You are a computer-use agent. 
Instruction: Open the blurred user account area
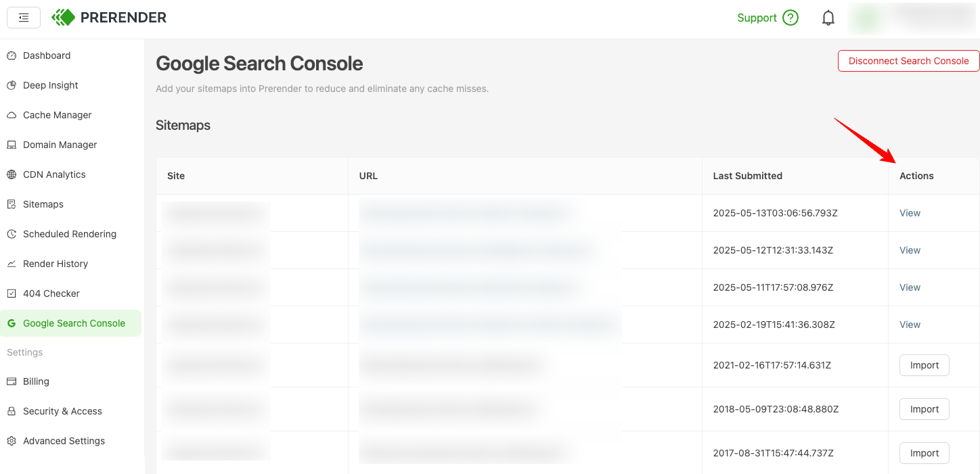point(911,18)
